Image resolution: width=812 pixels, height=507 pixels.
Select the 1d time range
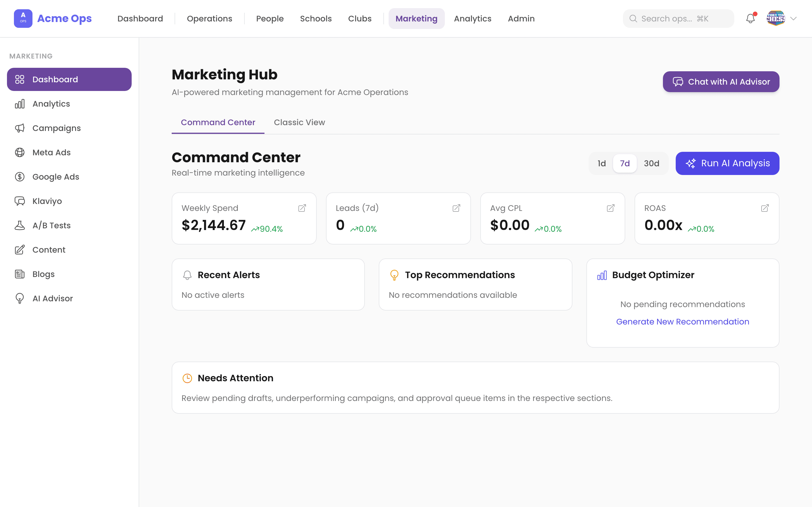pyautogui.click(x=601, y=163)
